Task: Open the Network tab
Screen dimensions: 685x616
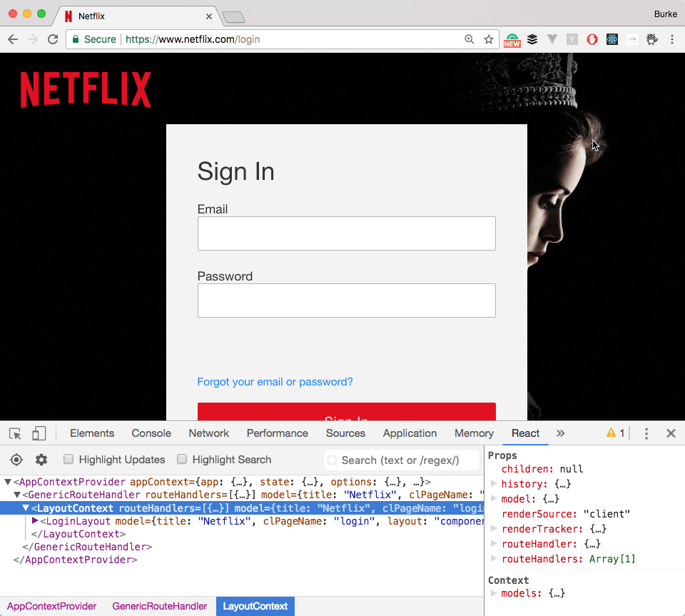Action: [x=209, y=433]
